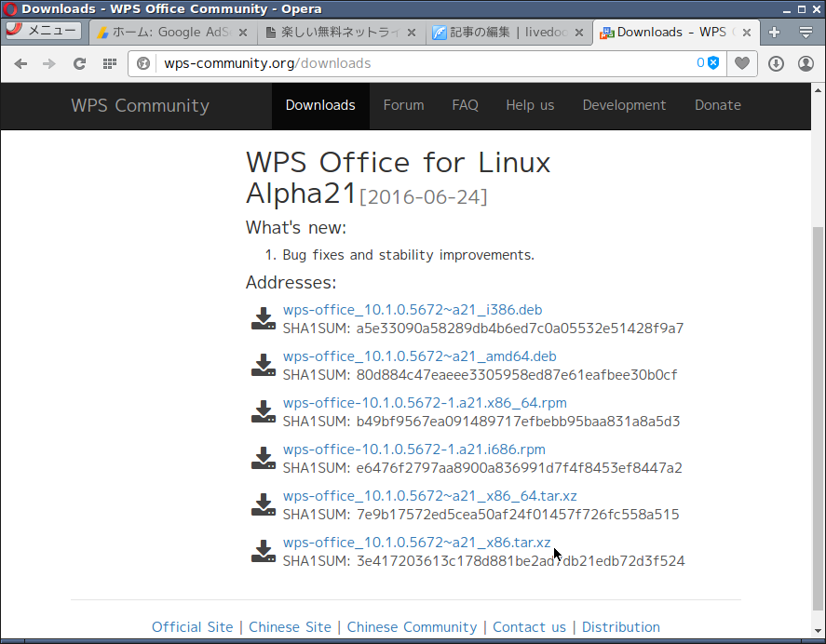The image size is (826, 644).
Task: Open the user account icon
Action: click(x=806, y=63)
